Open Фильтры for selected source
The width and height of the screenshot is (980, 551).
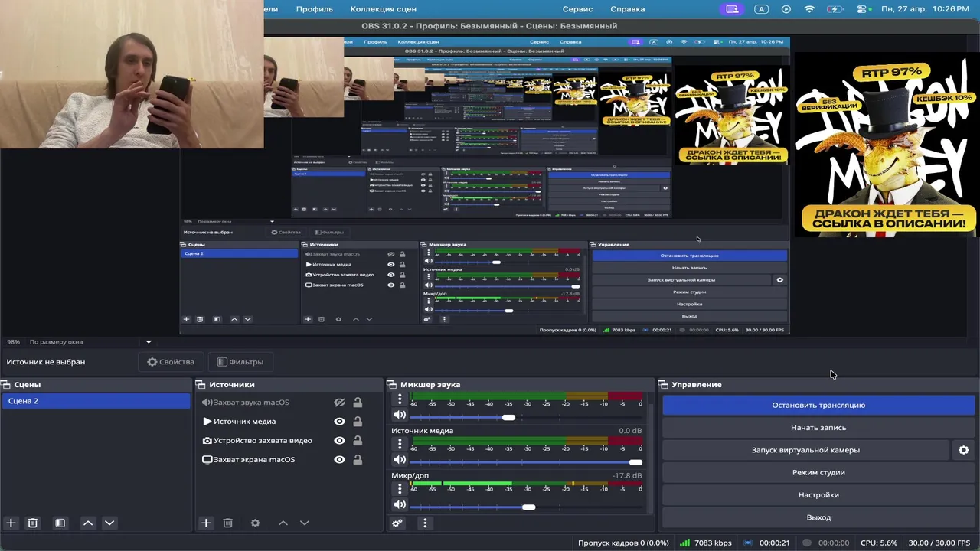tap(240, 362)
